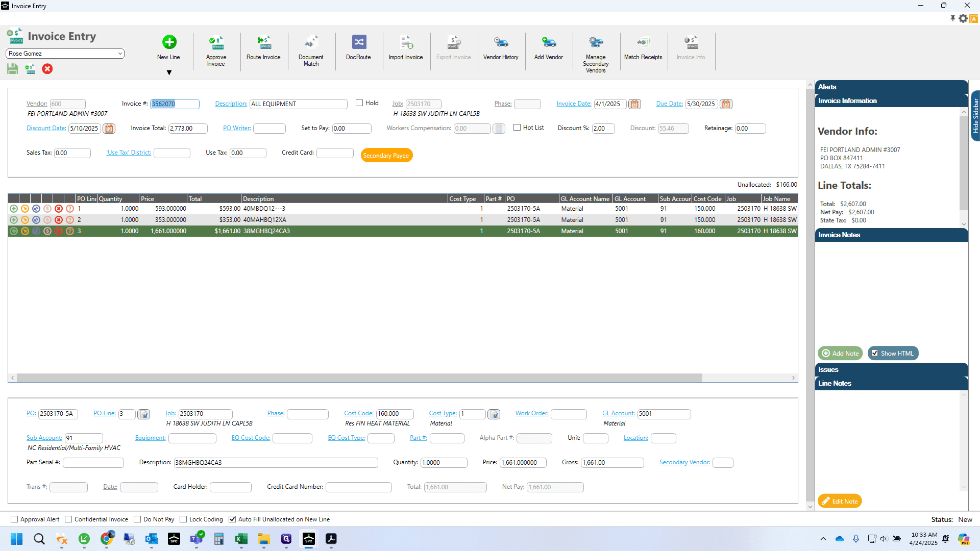The height and width of the screenshot is (551, 980).
Task: Click the GL Account link in line details
Action: (619, 413)
